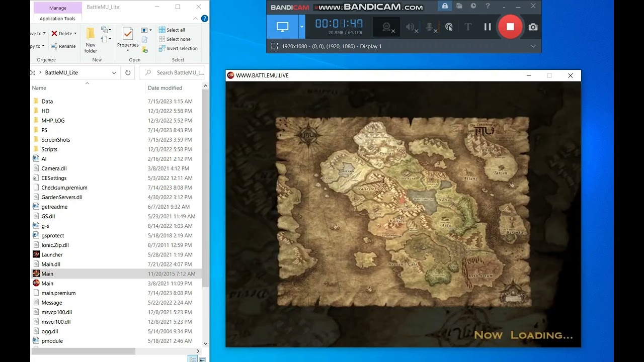Screen dimensions: 644x362
Task: Click the BANDICAM logo text
Action: (290, 7)
